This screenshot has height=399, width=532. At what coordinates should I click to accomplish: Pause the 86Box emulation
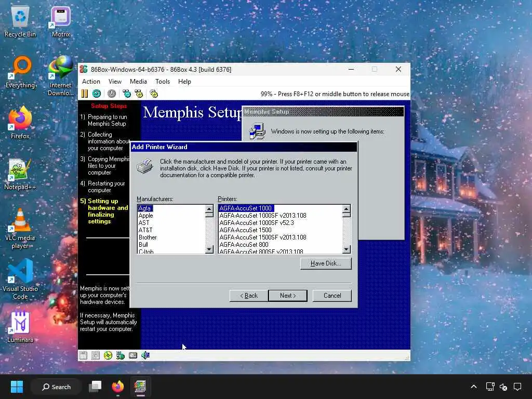[85, 94]
